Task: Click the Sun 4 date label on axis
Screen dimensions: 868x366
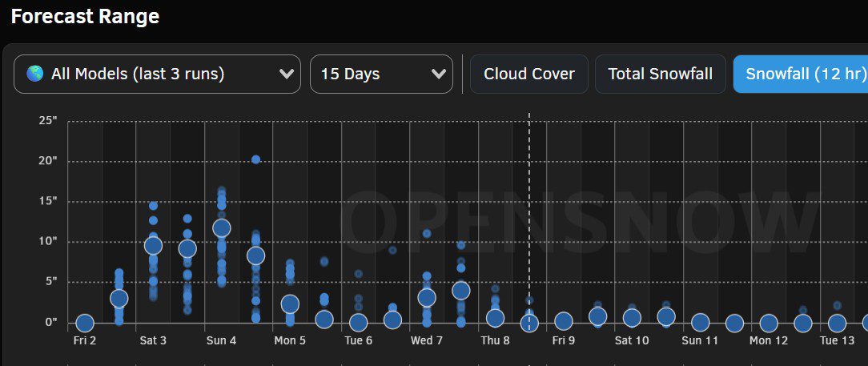Action: 221,340
